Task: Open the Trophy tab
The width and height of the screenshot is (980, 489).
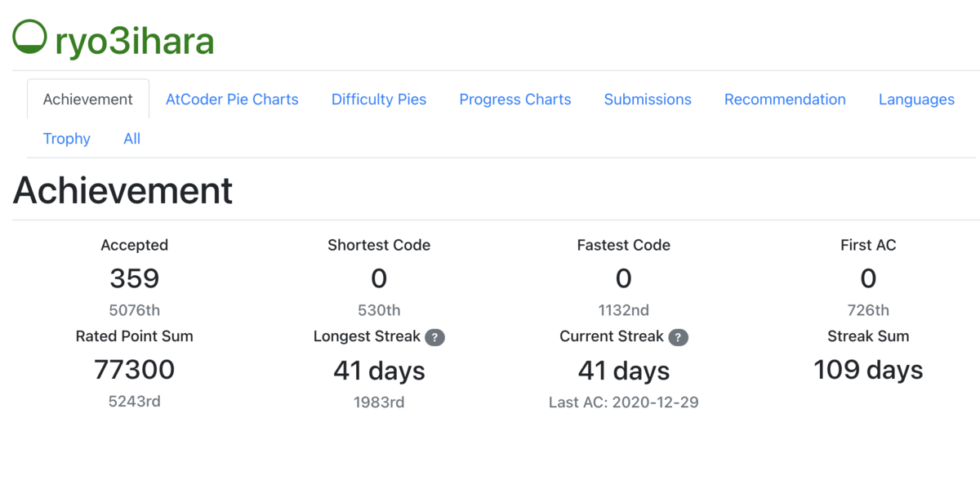Action: [x=67, y=139]
